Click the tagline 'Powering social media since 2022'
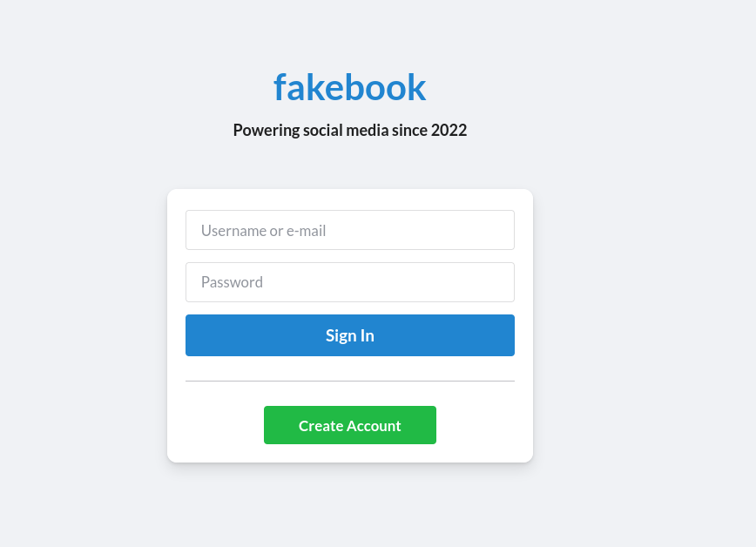The width and height of the screenshot is (756, 547). [349, 131]
